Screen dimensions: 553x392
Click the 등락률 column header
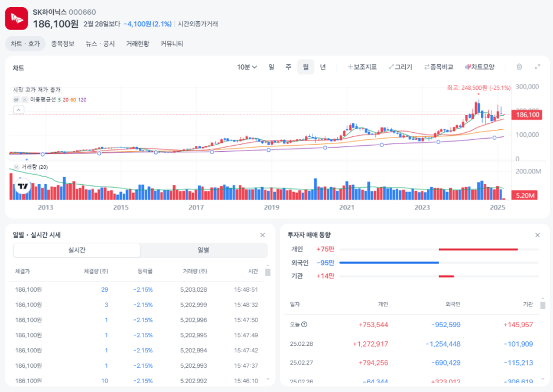[x=145, y=272]
